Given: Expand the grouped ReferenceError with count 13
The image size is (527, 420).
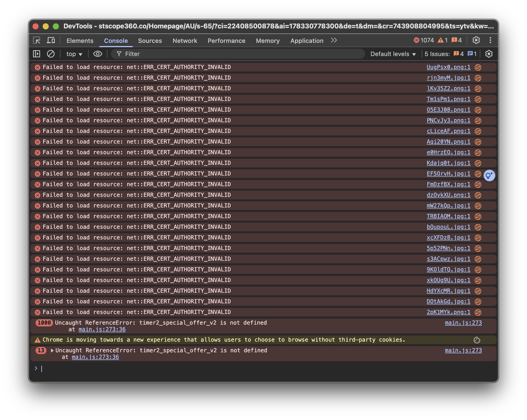Looking at the screenshot, I should 52,351.
